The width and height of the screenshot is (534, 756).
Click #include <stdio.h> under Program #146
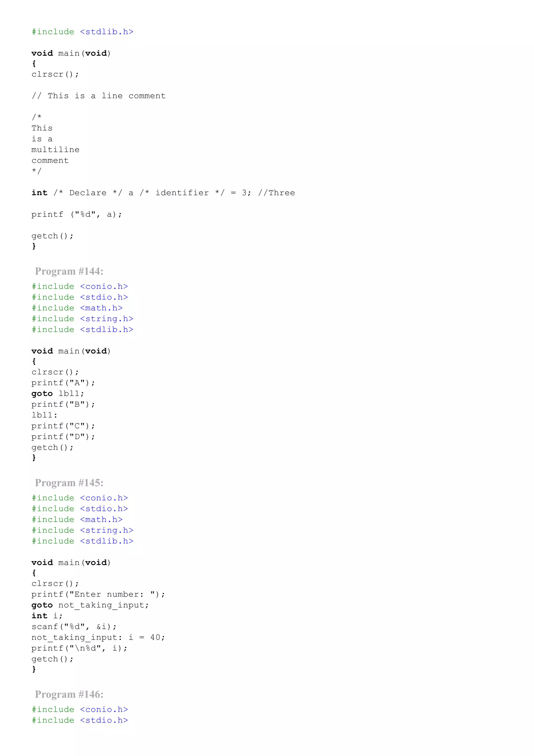[x=80, y=720]
